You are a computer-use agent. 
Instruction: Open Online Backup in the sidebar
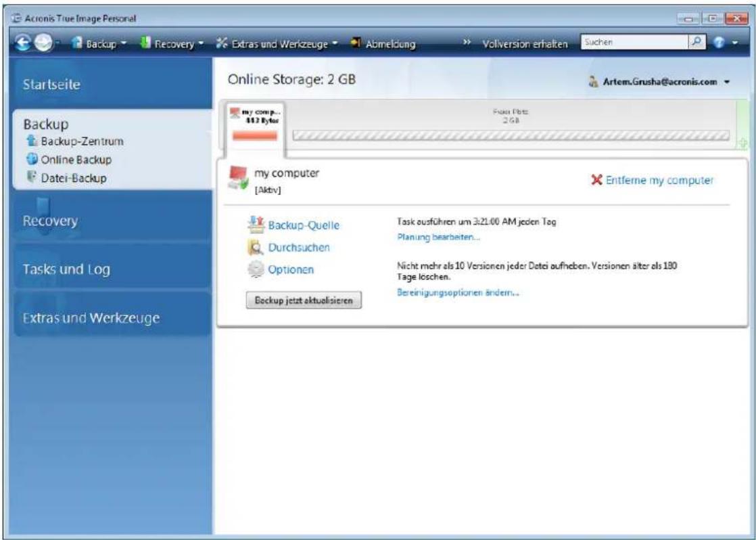click(76, 159)
